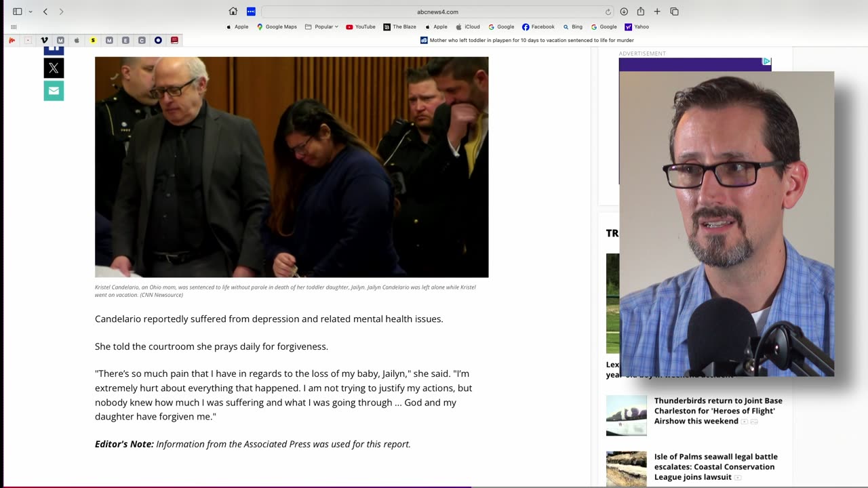The width and height of the screenshot is (868, 488).
Task: Expand the Popular bookmarks folder
Action: tap(321, 27)
